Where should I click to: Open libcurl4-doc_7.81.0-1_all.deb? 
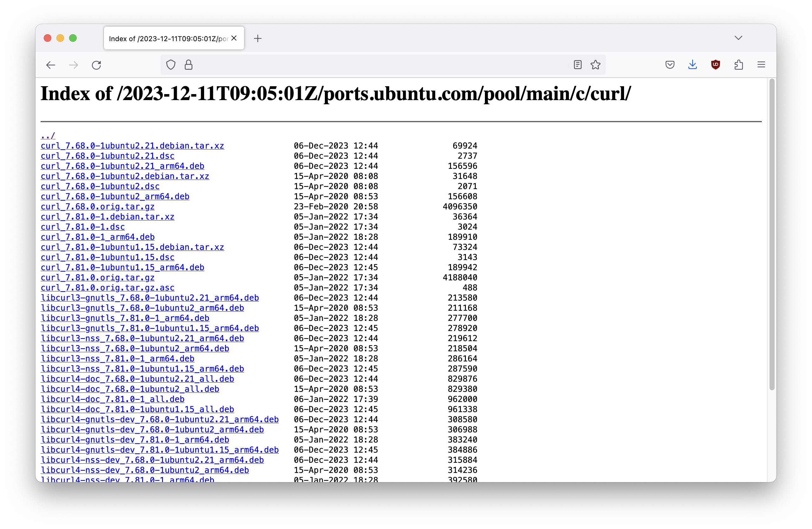pos(113,399)
